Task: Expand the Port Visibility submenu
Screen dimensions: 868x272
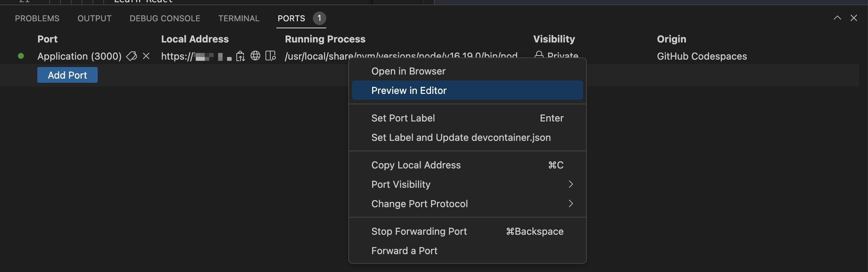Action: coord(467,184)
